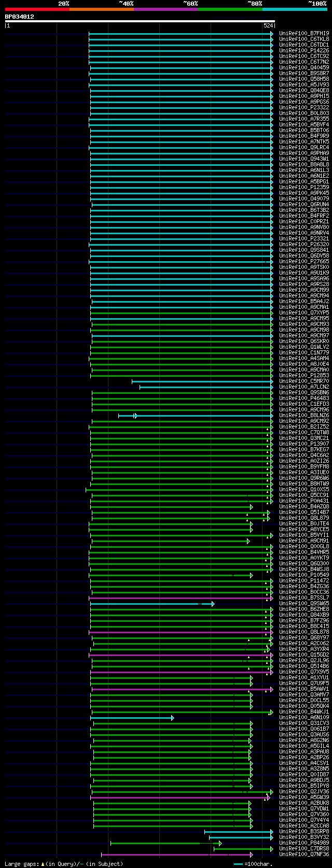Click hit label UniRef100_B2IZ52

(304, 426)
